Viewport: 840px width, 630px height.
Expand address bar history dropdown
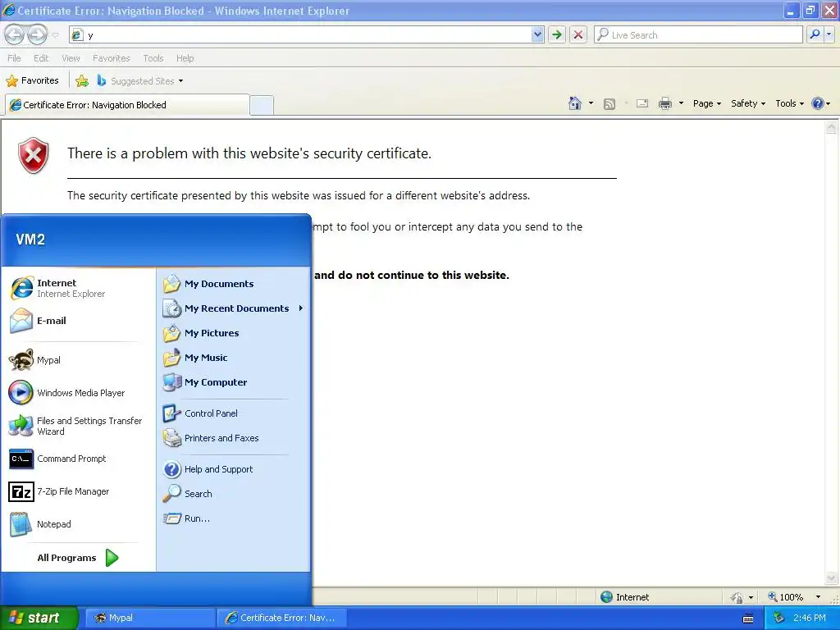[537, 34]
